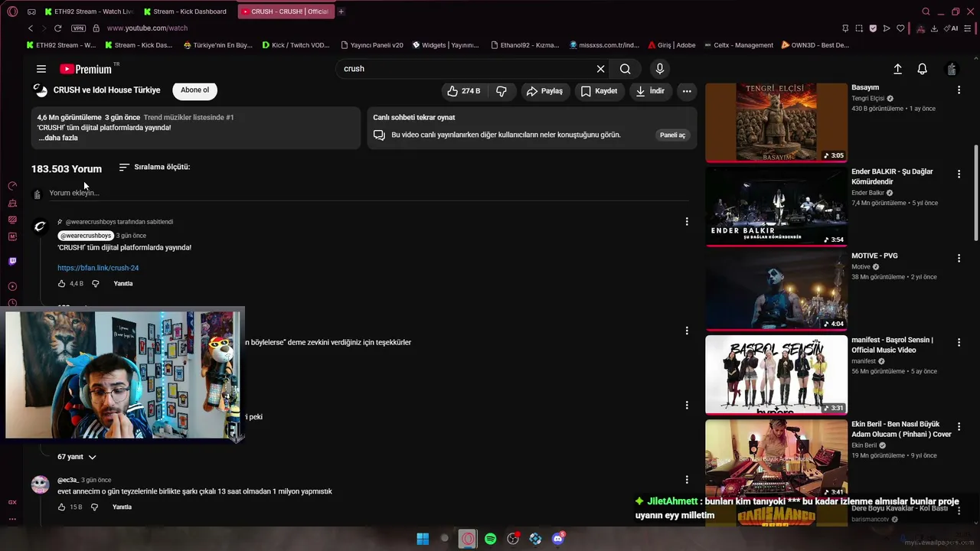Screen dimensions: 980x551
Task: Switch to ETH92 Stream browser tab
Action: (x=89, y=11)
